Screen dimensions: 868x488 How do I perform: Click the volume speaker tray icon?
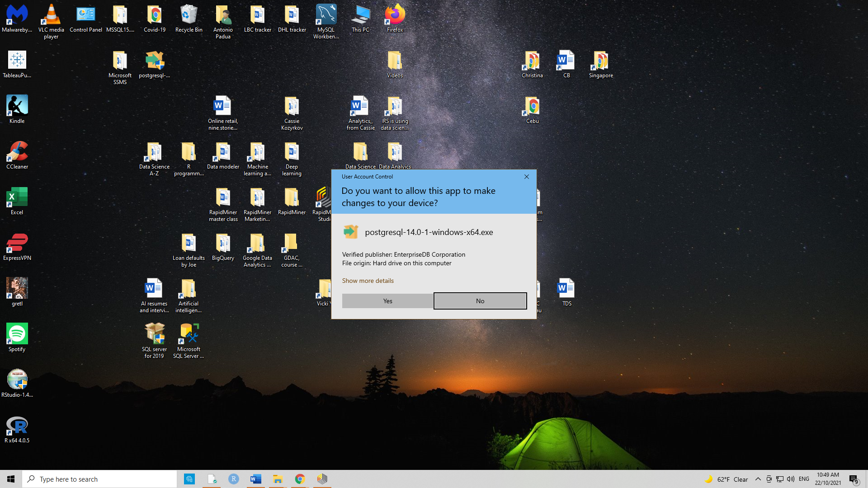(791, 479)
